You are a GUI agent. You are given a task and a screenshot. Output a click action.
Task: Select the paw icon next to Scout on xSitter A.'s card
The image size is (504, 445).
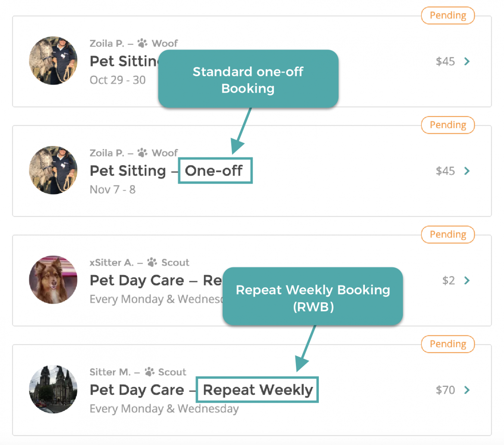click(x=152, y=262)
